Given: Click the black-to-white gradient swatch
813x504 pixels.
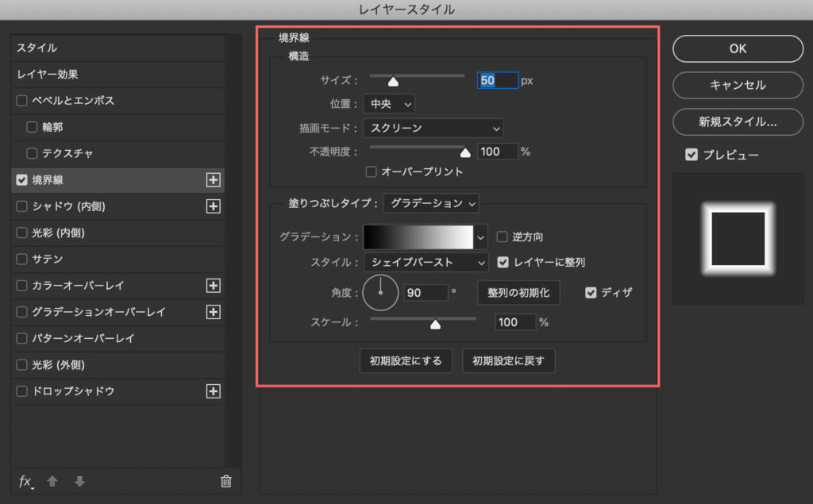Looking at the screenshot, I should click(418, 237).
